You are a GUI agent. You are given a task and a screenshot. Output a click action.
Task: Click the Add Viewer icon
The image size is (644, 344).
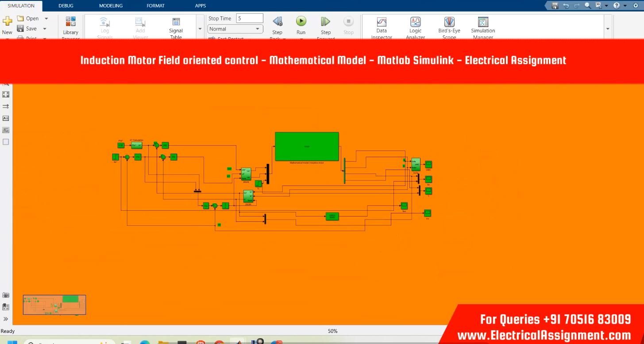coord(140,28)
